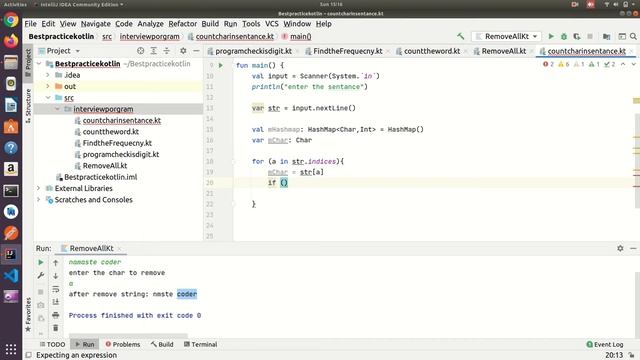640x360 pixels.
Task: Toggle the Structure side tool window
Action: click(x=28, y=106)
